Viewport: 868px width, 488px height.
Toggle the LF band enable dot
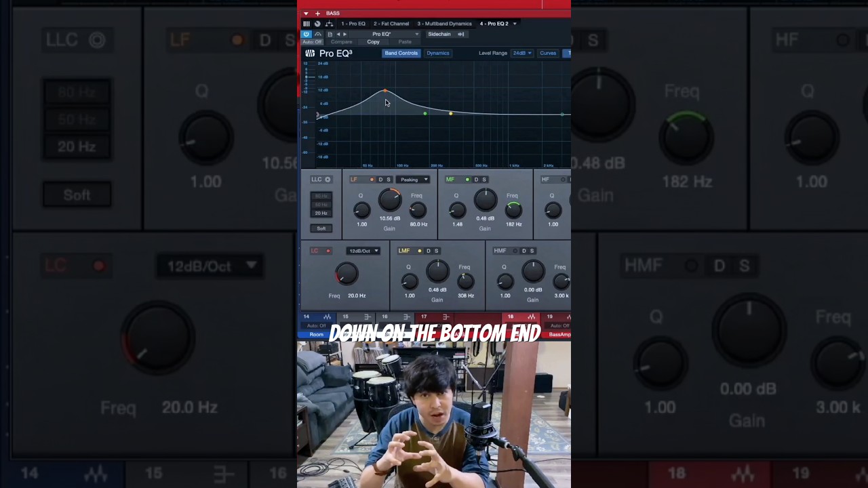click(x=372, y=180)
